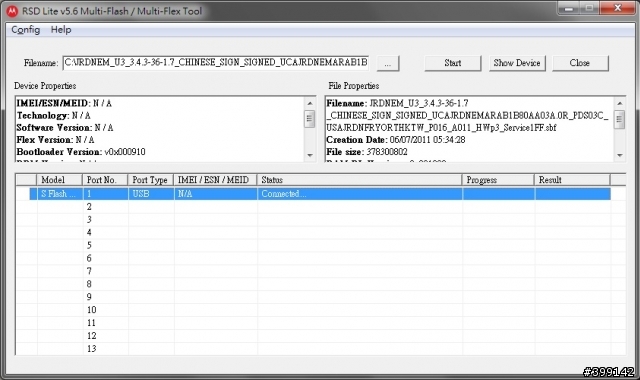Click the Technology N / A line
The height and width of the screenshot is (380, 640).
pos(53,116)
